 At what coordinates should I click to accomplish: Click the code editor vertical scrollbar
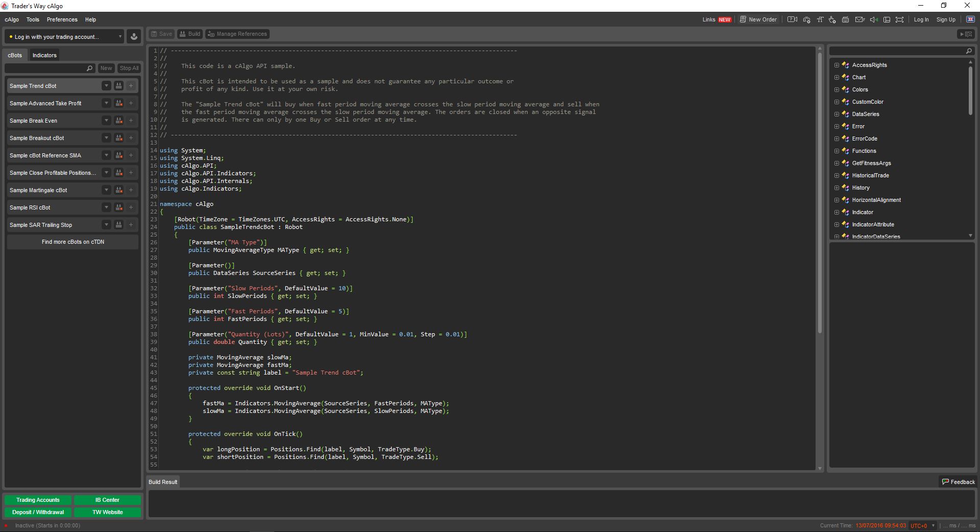coord(820,194)
